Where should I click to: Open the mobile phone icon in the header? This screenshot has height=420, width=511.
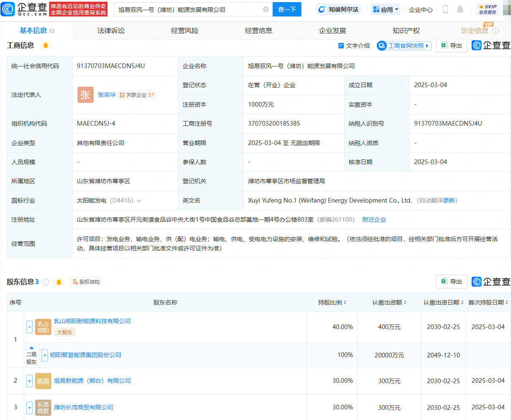(x=445, y=9)
